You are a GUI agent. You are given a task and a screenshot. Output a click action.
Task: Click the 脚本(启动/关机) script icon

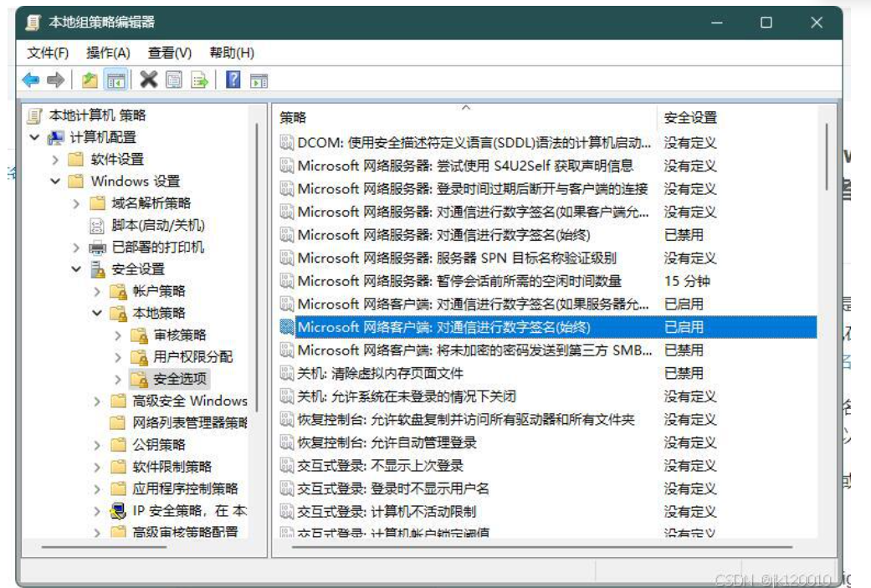(97, 225)
